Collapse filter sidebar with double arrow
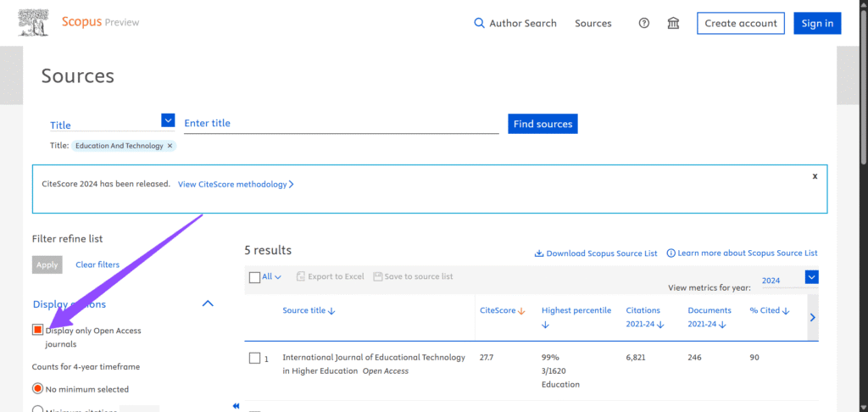This screenshot has height=412, width=868. 236,406
